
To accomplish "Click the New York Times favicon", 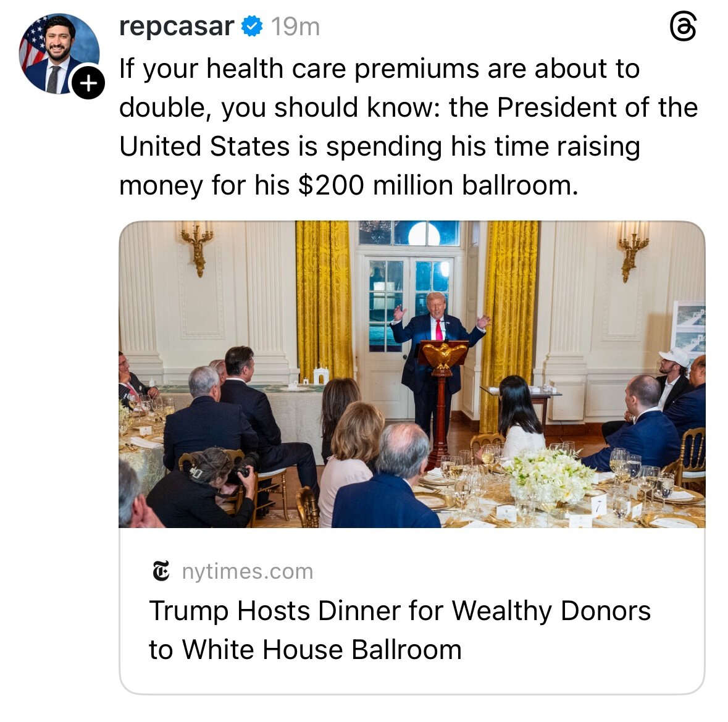I will click(161, 571).
